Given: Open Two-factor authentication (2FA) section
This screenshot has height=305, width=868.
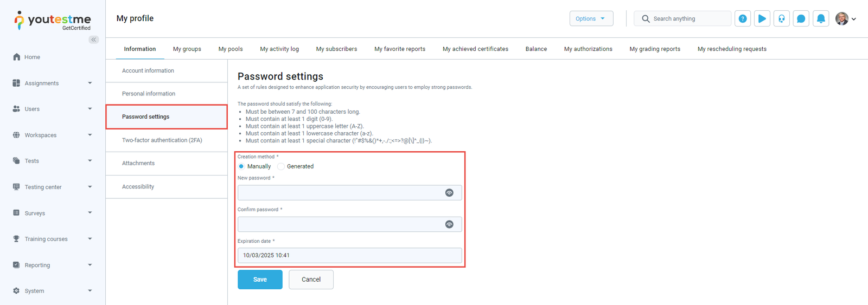Looking at the screenshot, I should (162, 140).
